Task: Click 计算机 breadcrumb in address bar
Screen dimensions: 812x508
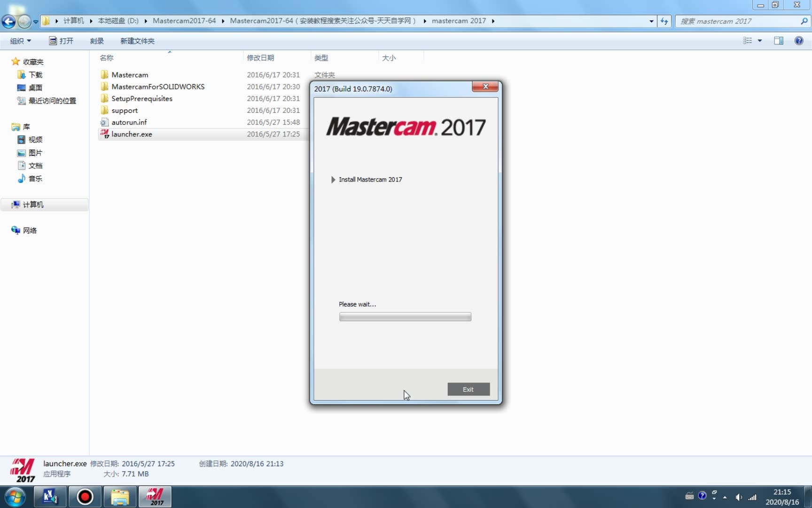Action: click(x=73, y=21)
